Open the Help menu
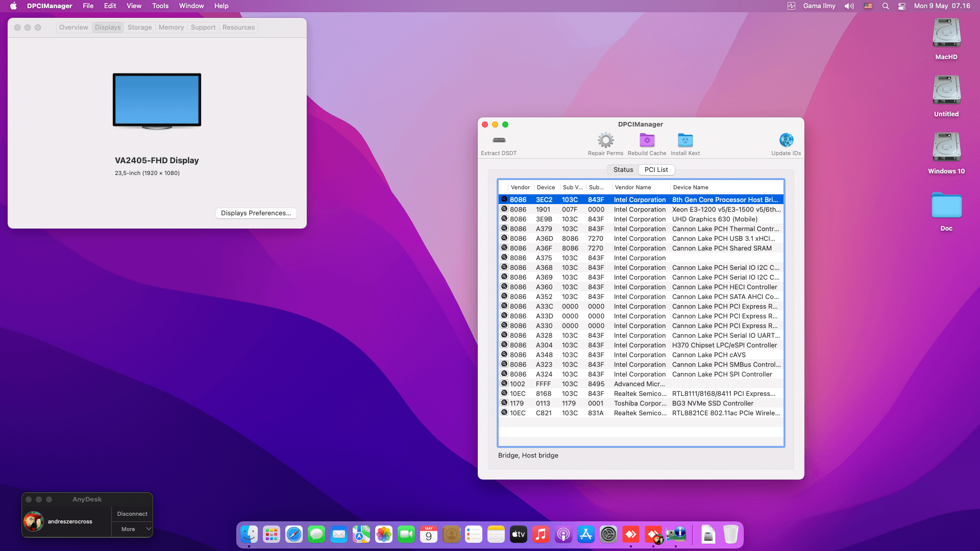This screenshot has width=980, height=551. click(x=222, y=6)
